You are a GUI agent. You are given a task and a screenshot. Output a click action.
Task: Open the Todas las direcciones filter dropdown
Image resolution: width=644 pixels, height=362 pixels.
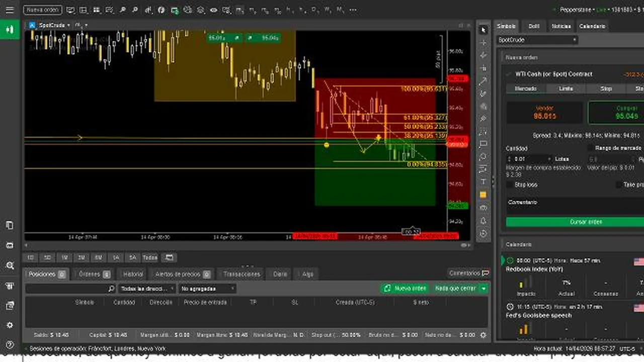tap(147, 289)
